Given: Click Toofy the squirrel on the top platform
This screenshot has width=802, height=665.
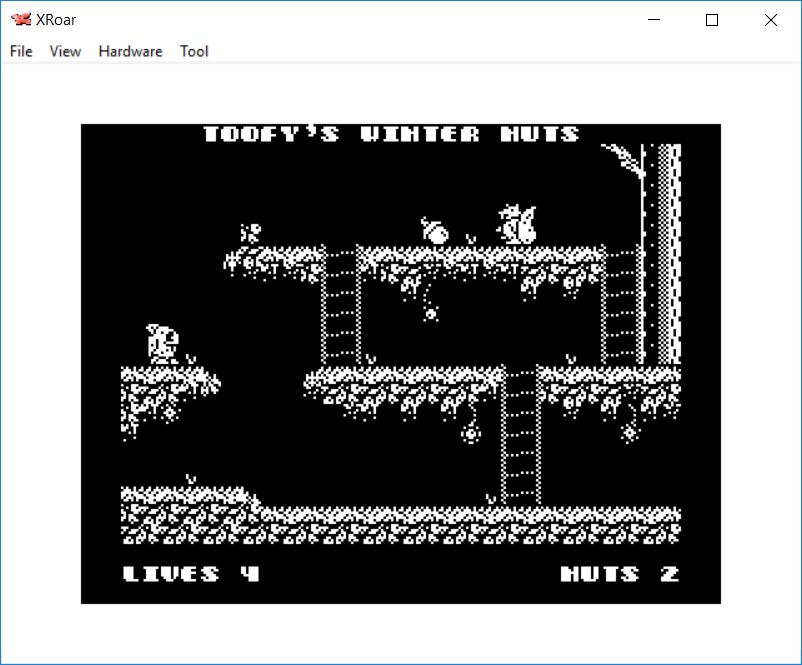Looking at the screenshot, I should (518, 224).
